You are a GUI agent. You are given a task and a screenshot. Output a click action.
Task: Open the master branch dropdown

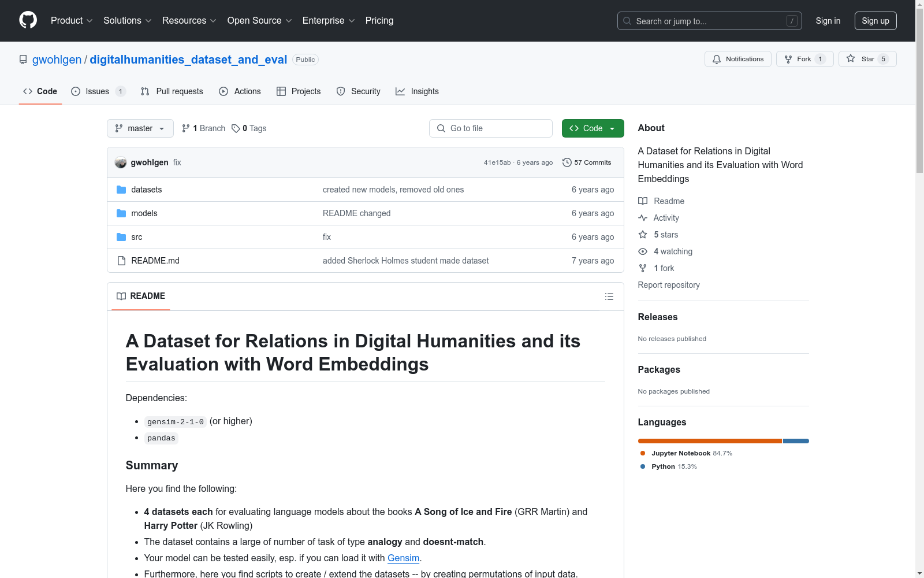tap(140, 128)
